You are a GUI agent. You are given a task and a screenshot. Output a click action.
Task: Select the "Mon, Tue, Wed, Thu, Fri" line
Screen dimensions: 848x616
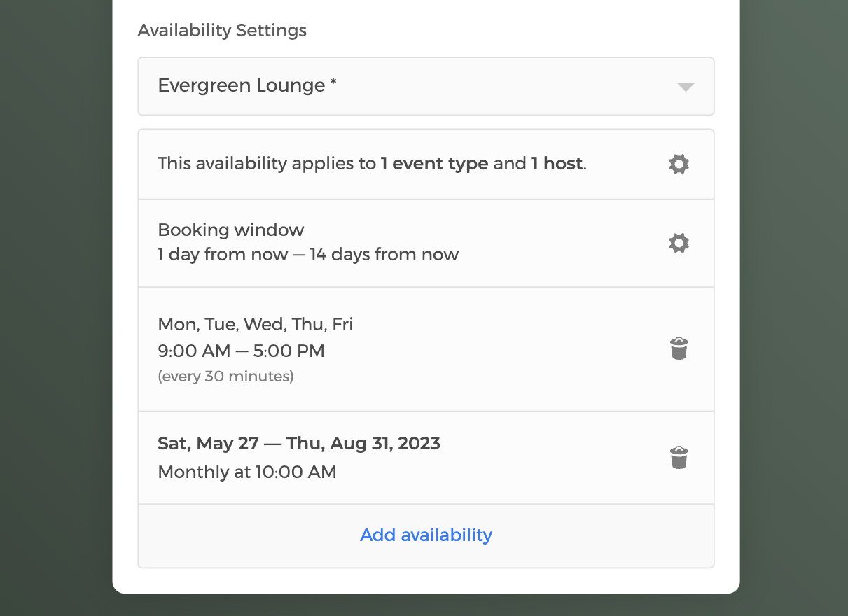pyautogui.click(x=255, y=324)
